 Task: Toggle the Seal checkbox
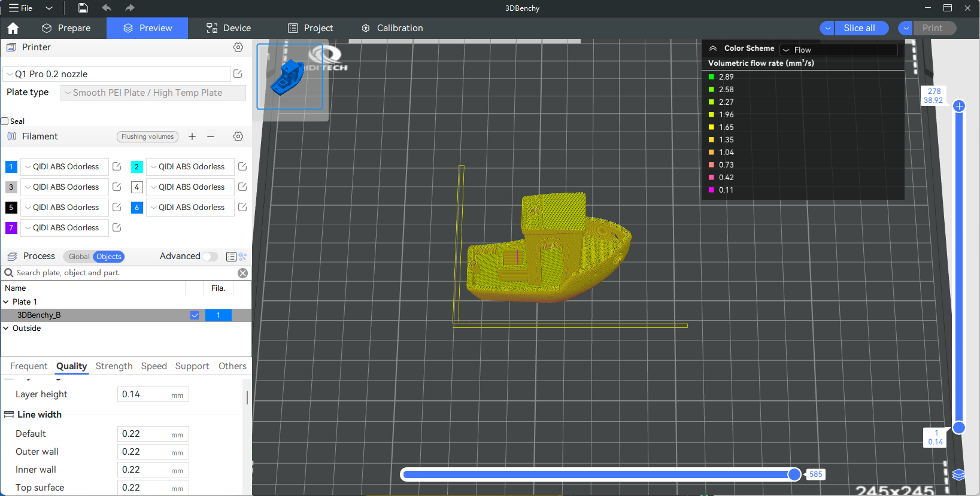[x=5, y=121]
